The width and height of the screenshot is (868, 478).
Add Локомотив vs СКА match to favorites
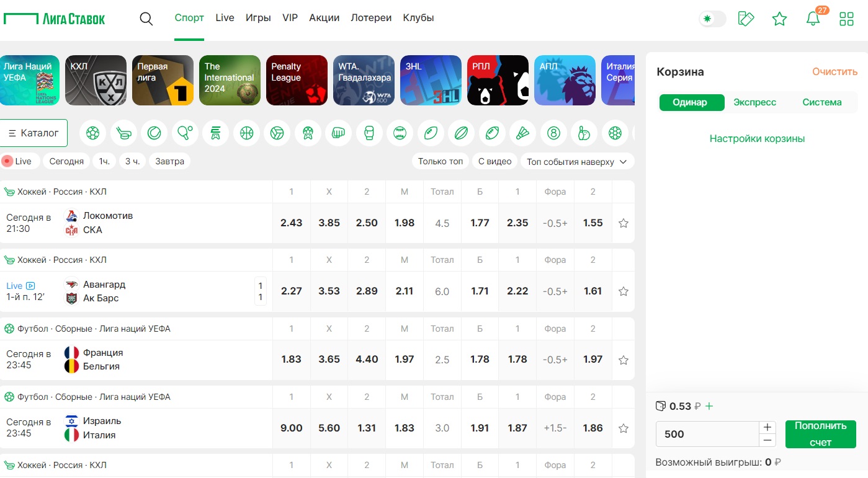[x=624, y=223]
